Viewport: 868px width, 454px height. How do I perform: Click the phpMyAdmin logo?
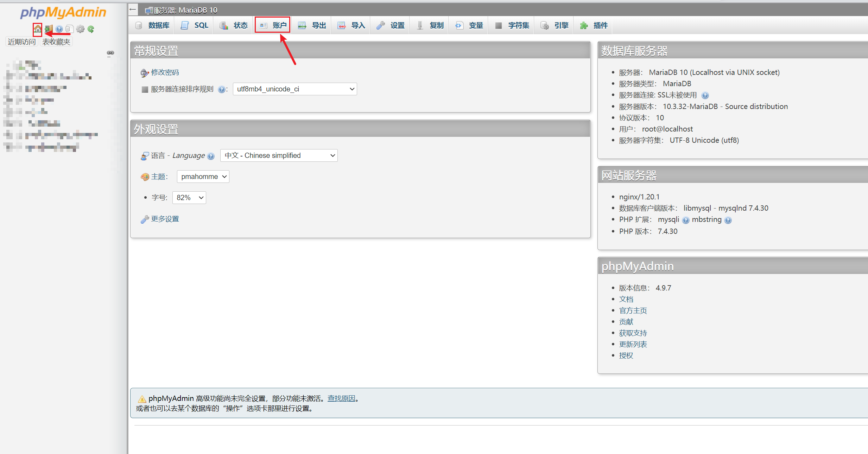[x=63, y=12]
